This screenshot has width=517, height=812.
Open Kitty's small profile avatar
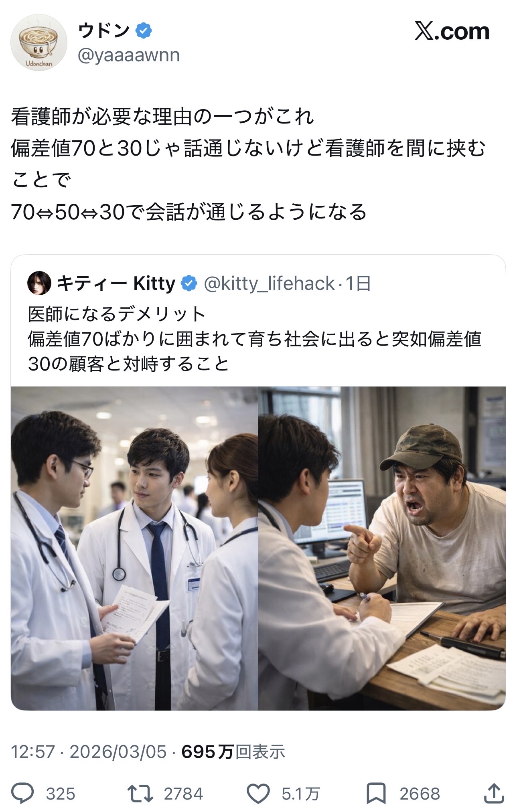[x=39, y=283]
